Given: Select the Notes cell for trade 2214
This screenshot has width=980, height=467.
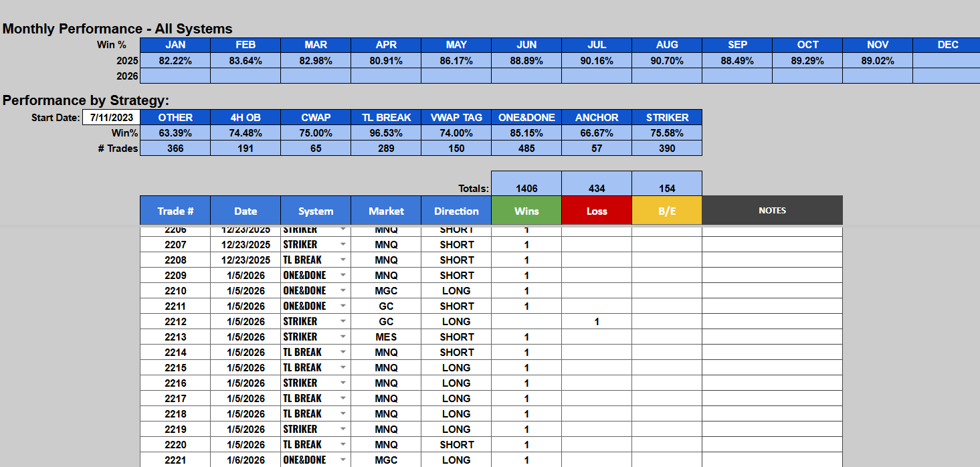Looking at the screenshot, I should click(772, 353).
